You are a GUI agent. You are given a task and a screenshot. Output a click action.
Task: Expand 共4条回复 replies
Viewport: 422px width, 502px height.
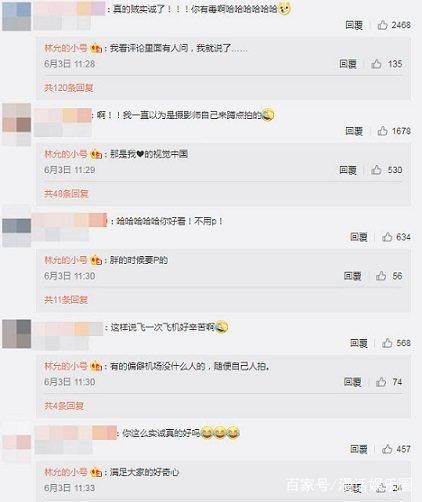pos(64,406)
